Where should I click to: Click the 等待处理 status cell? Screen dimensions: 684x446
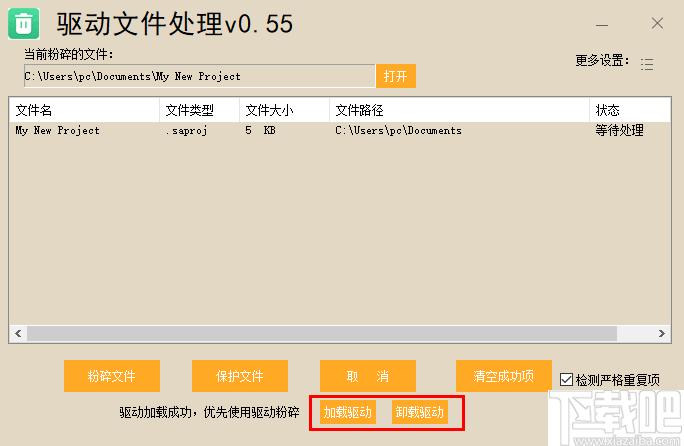619,130
